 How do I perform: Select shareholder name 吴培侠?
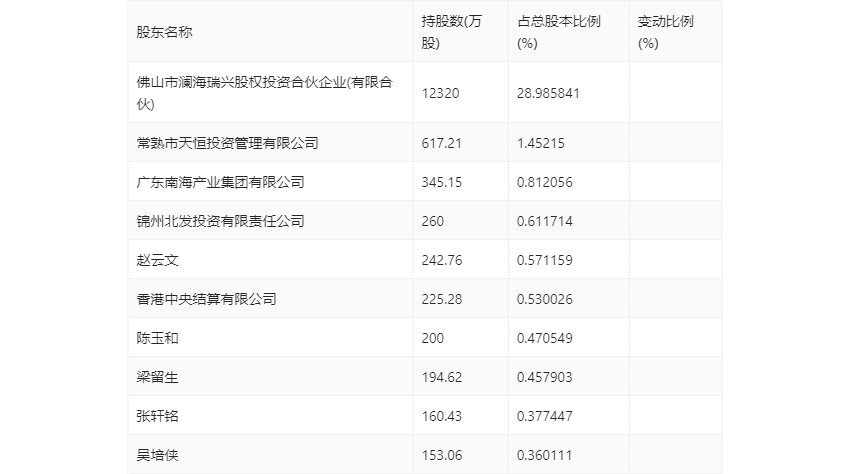[157, 455]
